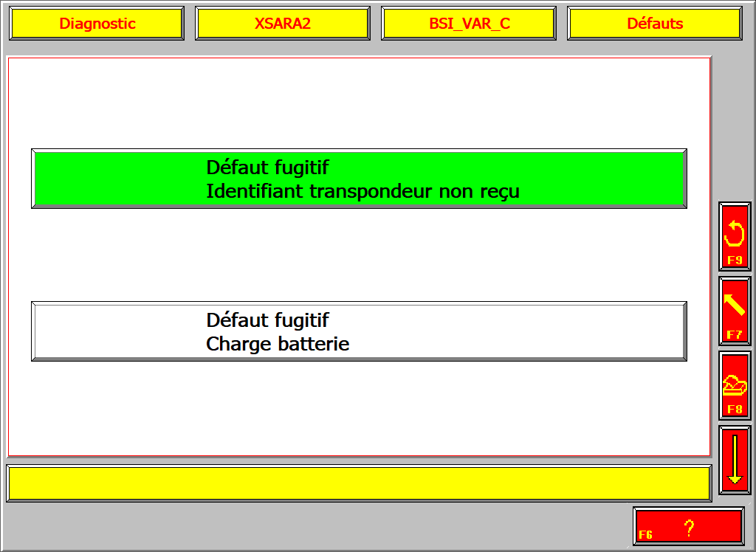
Task: Select the Diagnostic header button
Action: point(97,23)
